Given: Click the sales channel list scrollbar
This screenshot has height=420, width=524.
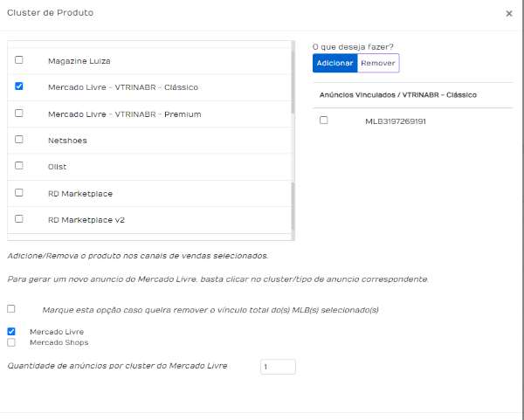Looking at the screenshot, I should click(293, 141).
